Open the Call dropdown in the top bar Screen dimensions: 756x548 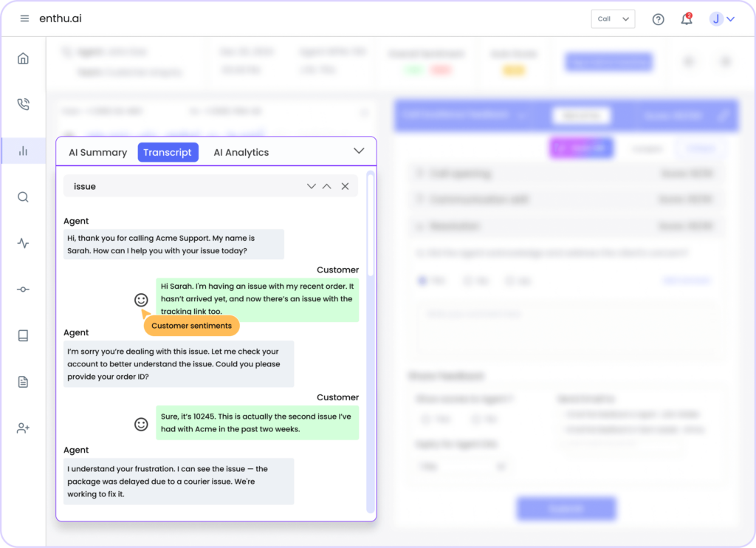coord(613,18)
